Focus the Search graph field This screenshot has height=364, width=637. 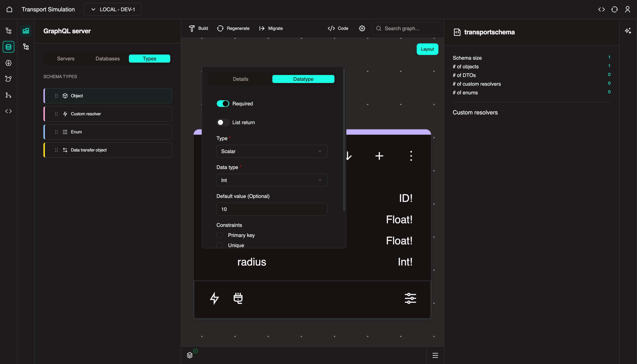[406, 28]
